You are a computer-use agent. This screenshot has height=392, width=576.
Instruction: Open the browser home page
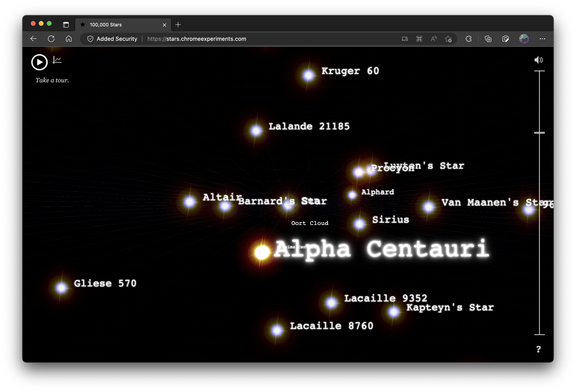[x=69, y=39]
